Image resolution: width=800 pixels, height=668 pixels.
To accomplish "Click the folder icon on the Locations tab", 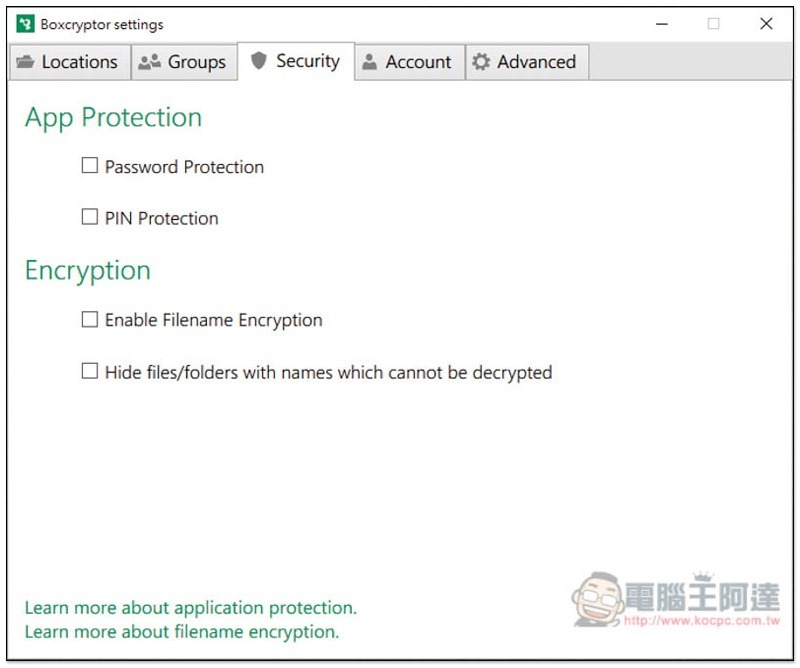I will [x=26, y=62].
